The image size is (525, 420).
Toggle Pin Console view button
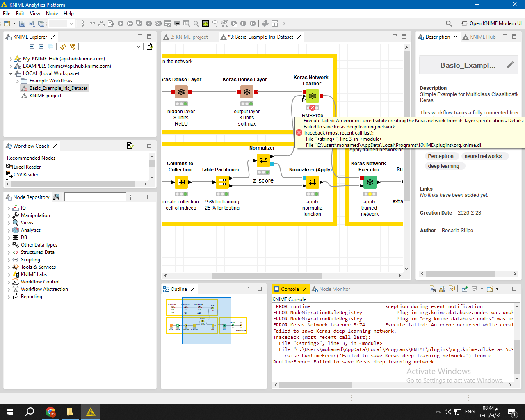pyautogui.click(x=464, y=289)
